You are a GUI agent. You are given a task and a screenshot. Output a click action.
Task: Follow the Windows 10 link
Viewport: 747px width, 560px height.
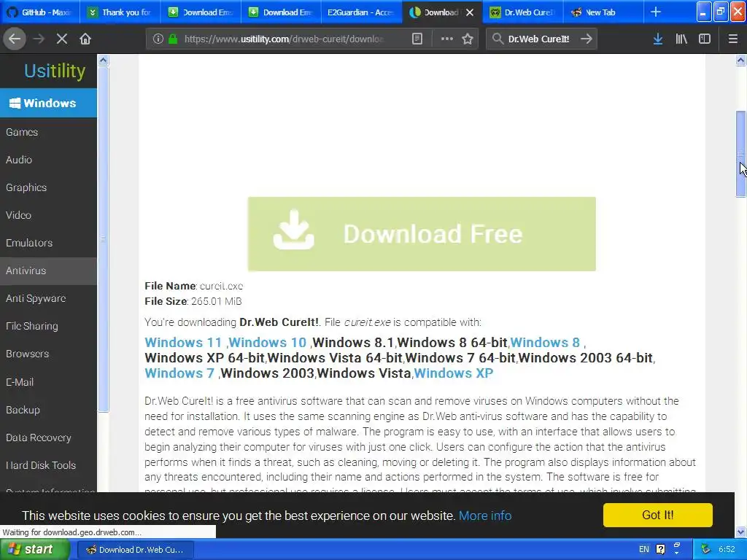[267, 343]
